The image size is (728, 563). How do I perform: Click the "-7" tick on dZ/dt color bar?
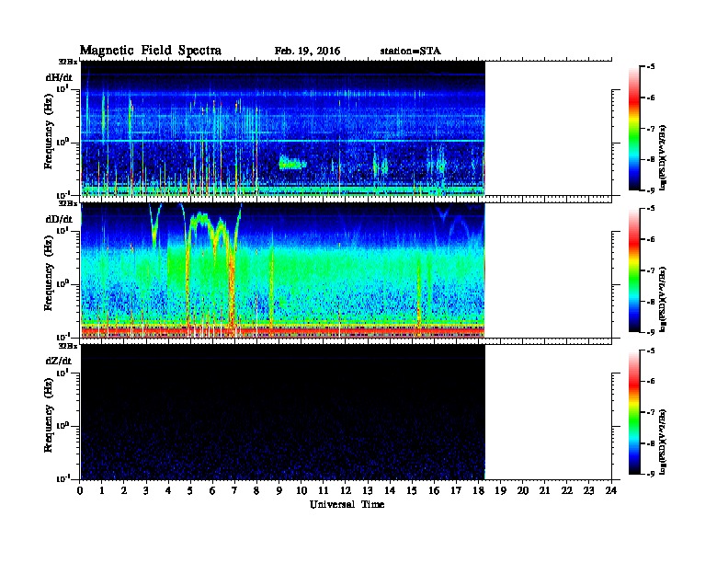(651, 412)
